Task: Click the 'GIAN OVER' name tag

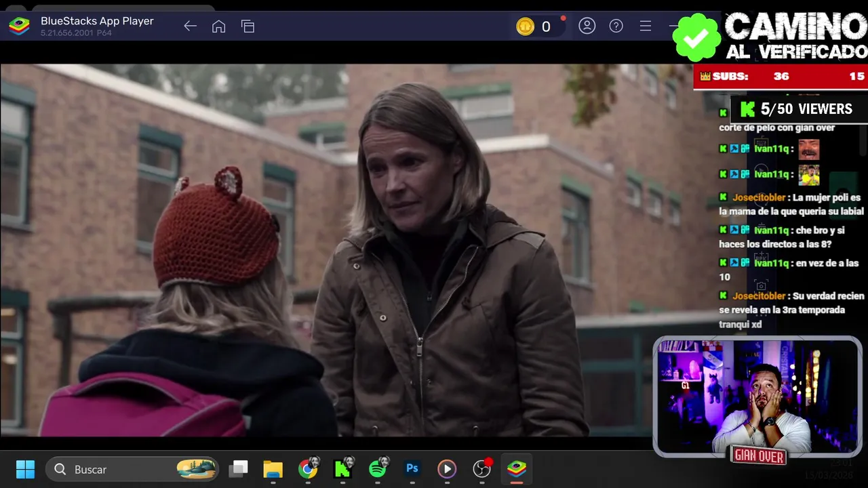Action: [759, 456]
